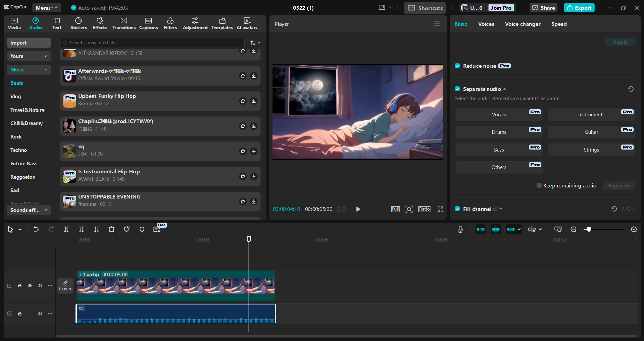Image resolution: width=644 pixels, height=341 pixels.
Task: Zoom in on the timeline
Action: click(x=634, y=229)
